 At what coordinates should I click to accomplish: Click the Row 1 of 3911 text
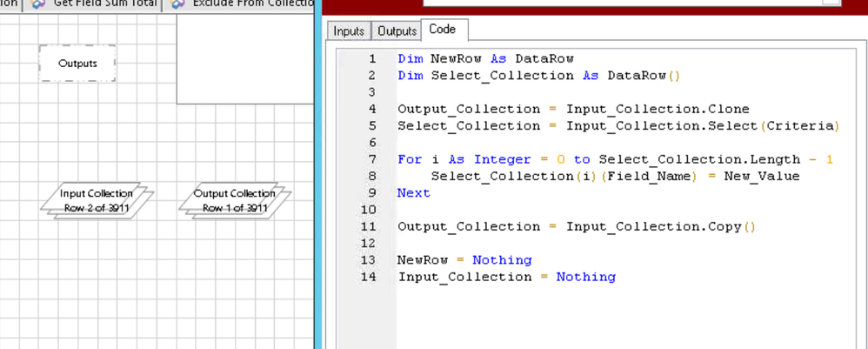[235, 208]
